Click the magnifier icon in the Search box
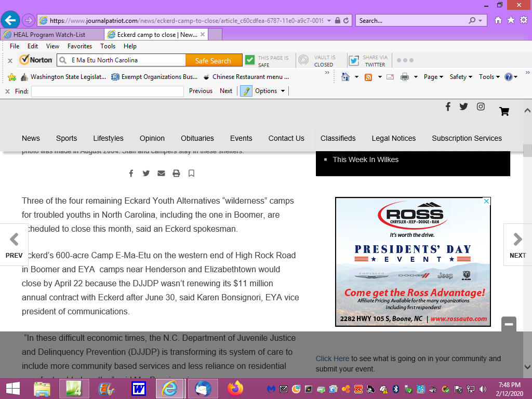Viewport: 532px width, 399px height. (x=472, y=21)
